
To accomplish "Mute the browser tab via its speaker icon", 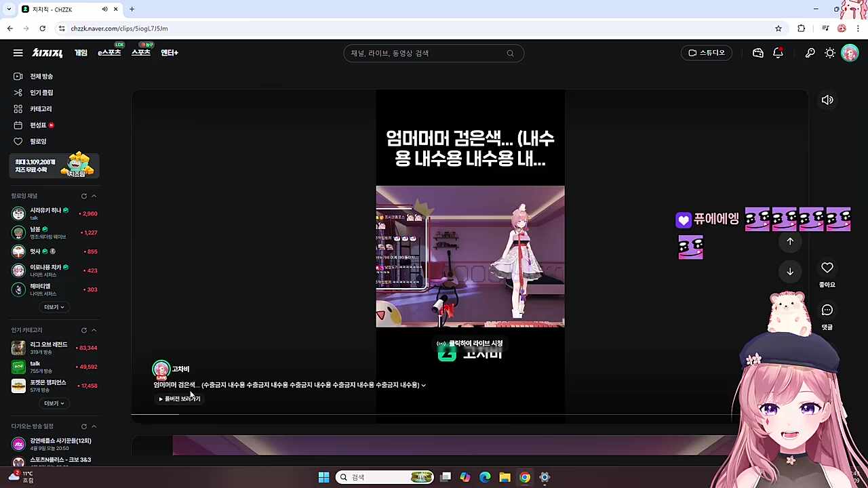I will click(x=104, y=9).
